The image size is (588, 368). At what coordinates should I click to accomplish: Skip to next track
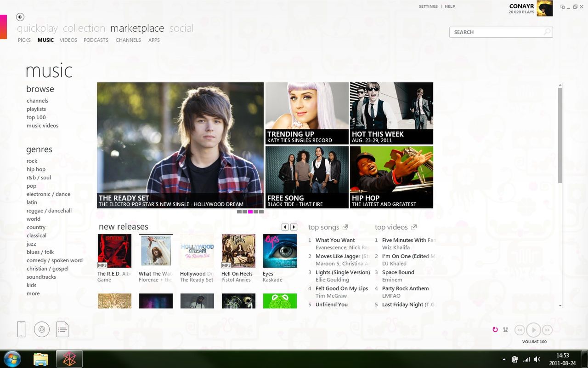pos(547,330)
